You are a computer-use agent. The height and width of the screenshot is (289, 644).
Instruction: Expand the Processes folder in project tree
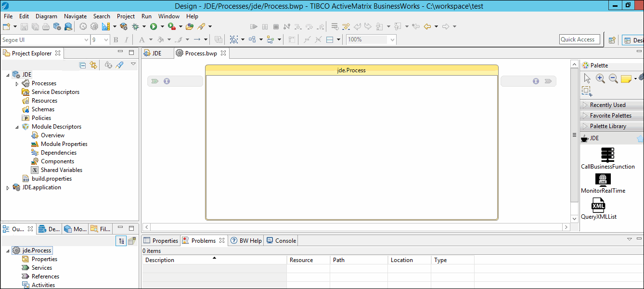point(17,84)
